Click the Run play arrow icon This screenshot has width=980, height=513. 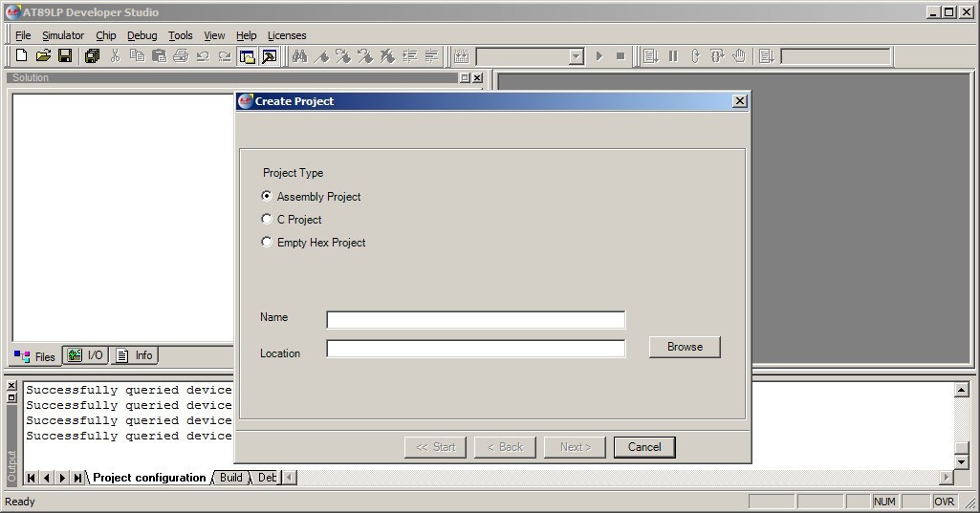599,56
